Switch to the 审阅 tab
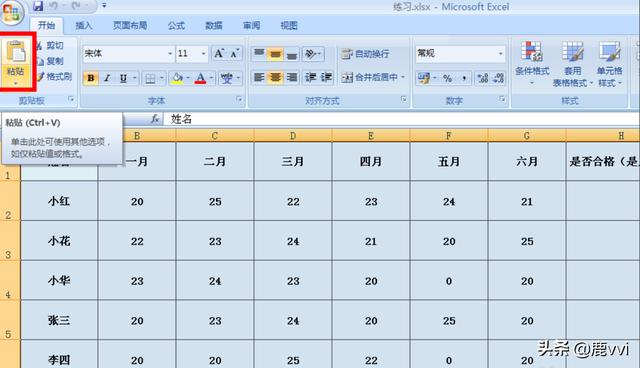Image resolution: width=640 pixels, height=368 pixels. pyautogui.click(x=251, y=25)
